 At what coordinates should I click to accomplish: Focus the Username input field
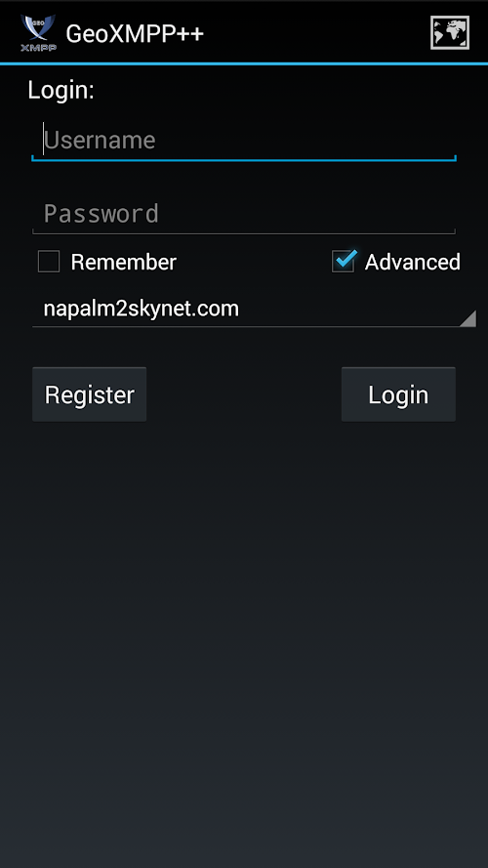pyautogui.click(x=244, y=141)
